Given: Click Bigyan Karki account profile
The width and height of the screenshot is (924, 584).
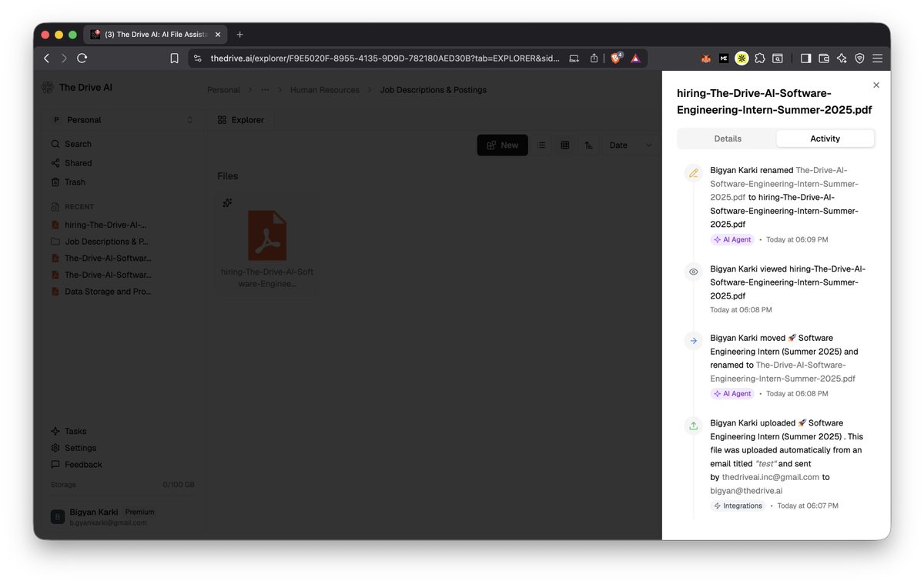Looking at the screenshot, I should click(103, 517).
